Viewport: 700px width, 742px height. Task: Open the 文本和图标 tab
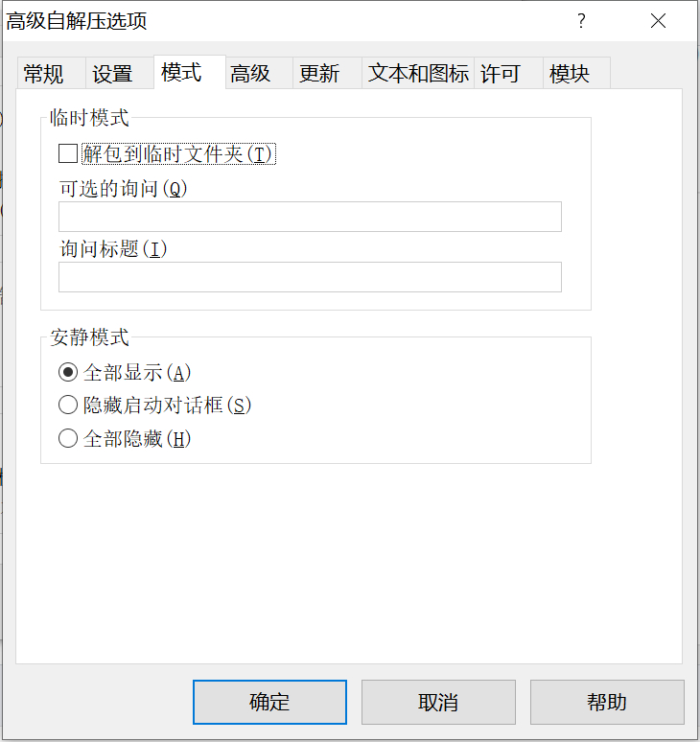419,74
